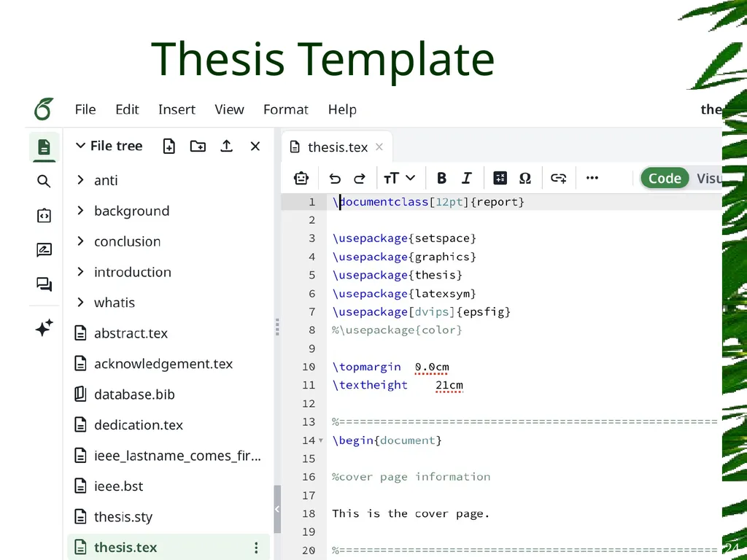Select thesis.tex in the file tree
This screenshot has width=747, height=560.
point(169,547)
